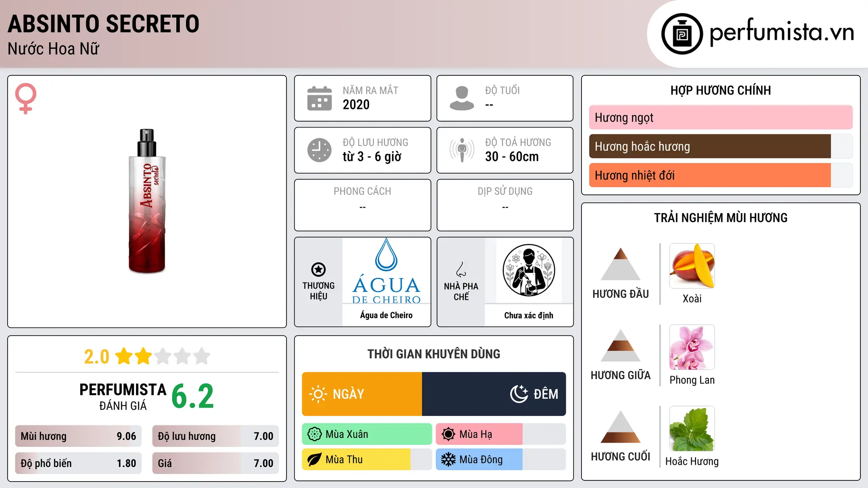Click the ABSINTO SECRETO title
The width and height of the screenshot is (868, 488).
(103, 24)
